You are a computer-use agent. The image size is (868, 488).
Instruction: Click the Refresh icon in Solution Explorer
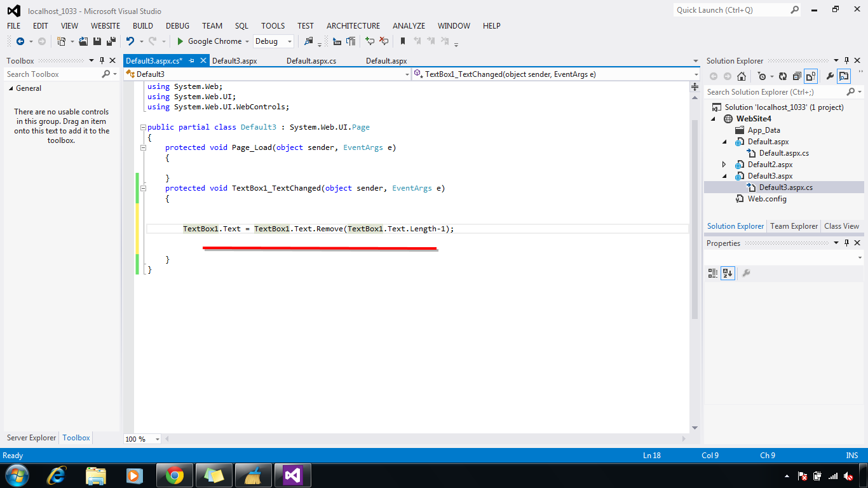point(783,76)
